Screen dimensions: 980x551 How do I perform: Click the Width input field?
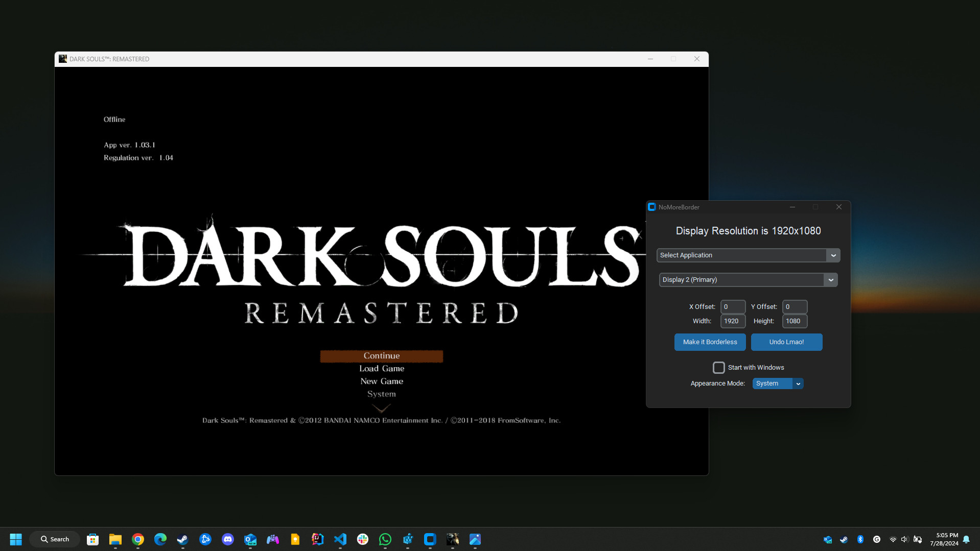(x=733, y=321)
